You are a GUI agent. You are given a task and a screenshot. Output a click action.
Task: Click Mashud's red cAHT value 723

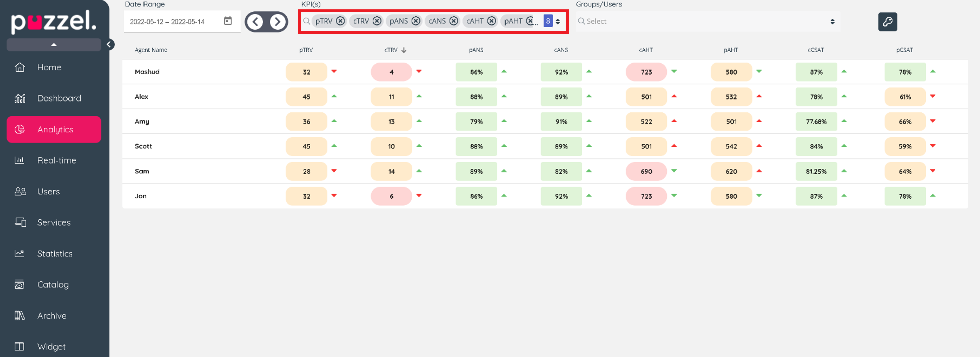coord(646,72)
